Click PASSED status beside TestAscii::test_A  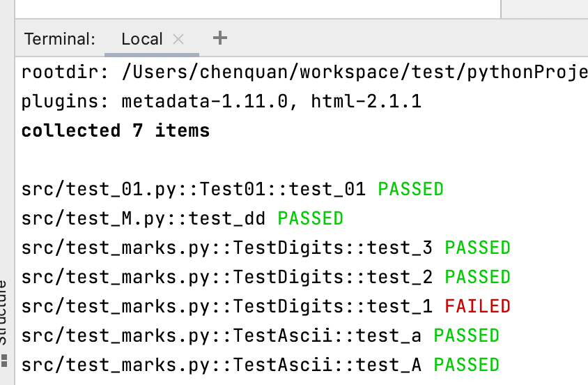pos(466,365)
